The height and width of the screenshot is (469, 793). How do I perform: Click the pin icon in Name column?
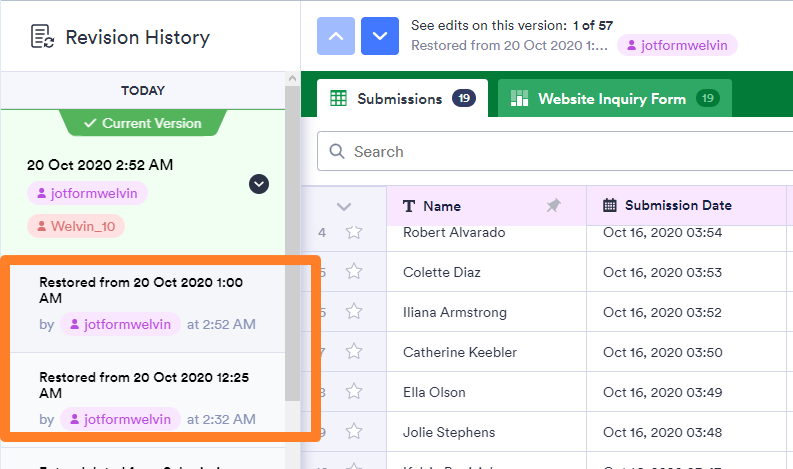click(x=553, y=206)
